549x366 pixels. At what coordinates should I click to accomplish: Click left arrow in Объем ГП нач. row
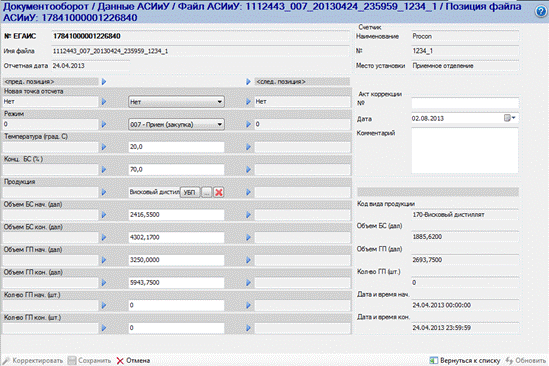104,260
